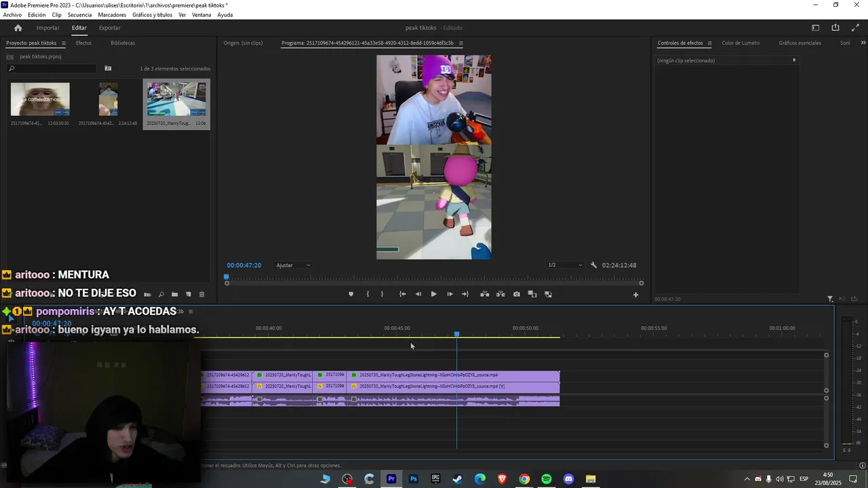868x488 pixels.
Task: Select the 2:24:12:48 sequence thumbnail
Action: [108, 99]
